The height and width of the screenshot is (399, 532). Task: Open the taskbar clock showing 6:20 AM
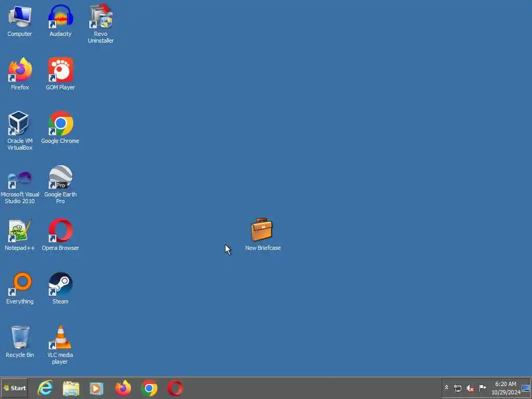click(506, 388)
